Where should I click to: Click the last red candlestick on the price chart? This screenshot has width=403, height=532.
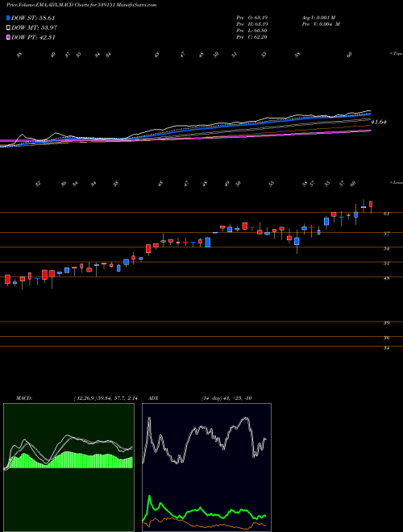coord(371,204)
